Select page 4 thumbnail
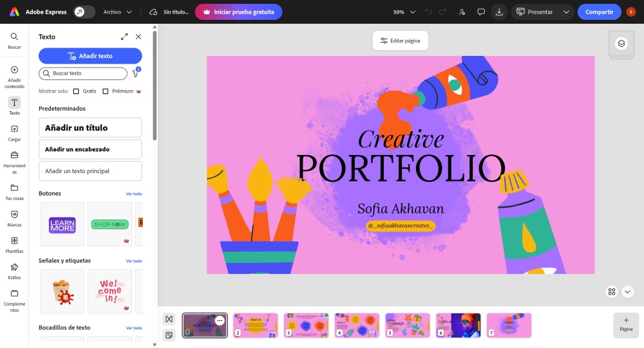Viewport: 644px width, 348px height. [357, 325]
